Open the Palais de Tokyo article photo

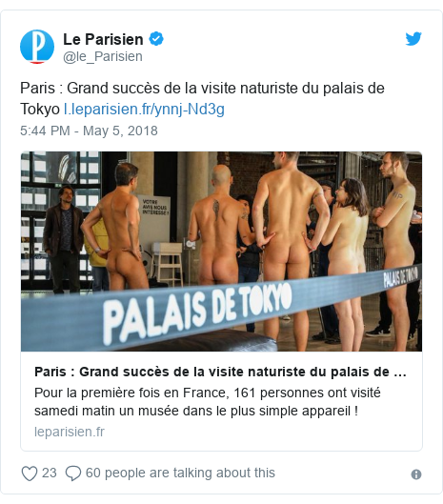[x=221, y=252]
